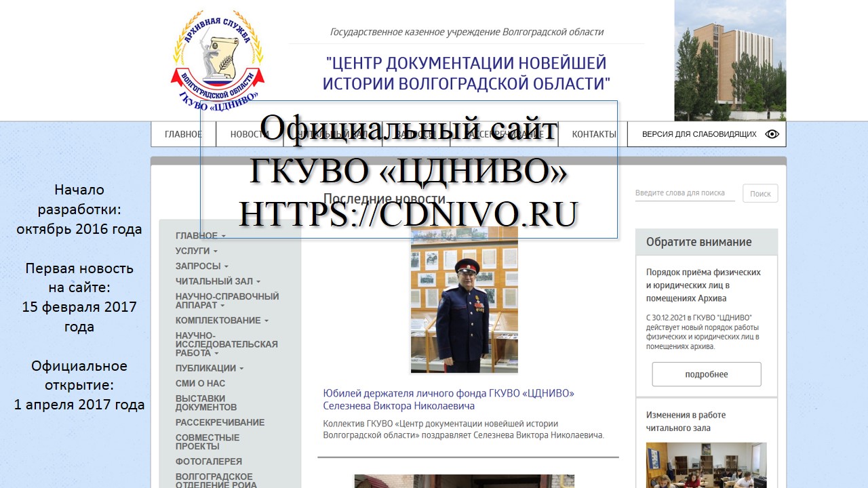Open СОВМЕСТНЫЕ ПРОЕКТЫ sidebar item
868x488 pixels.
pyautogui.click(x=208, y=442)
